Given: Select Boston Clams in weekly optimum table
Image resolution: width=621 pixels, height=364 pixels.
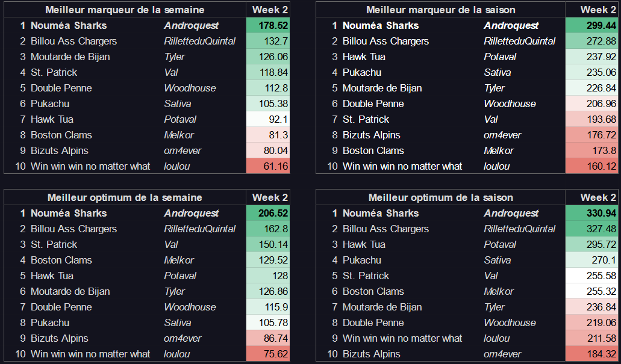Looking at the screenshot, I should coord(61,261).
